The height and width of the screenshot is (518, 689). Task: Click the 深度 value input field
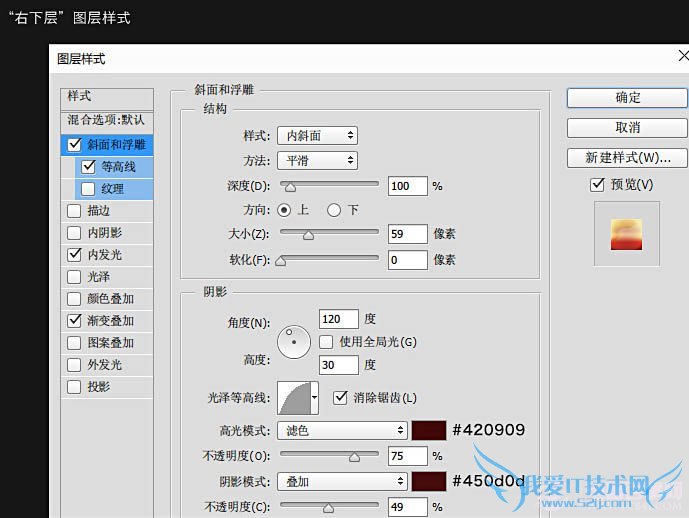point(406,186)
